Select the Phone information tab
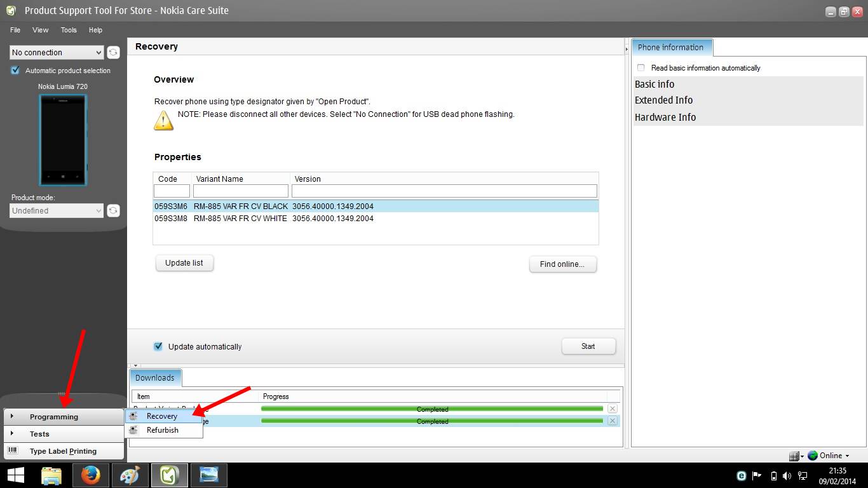This screenshot has height=488, width=868. [671, 47]
